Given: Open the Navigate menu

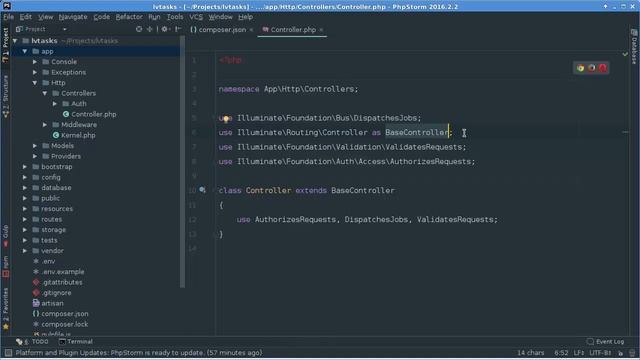Looking at the screenshot, I should [73, 17].
